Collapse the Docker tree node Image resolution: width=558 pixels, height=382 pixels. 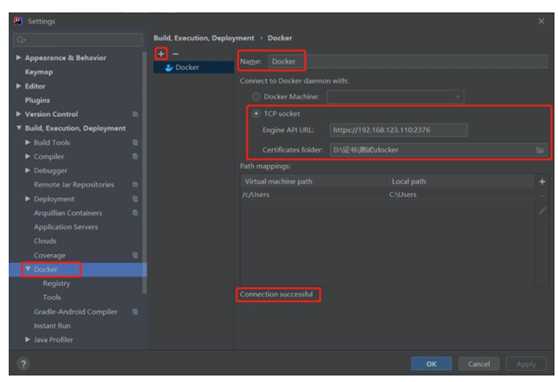(x=27, y=269)
